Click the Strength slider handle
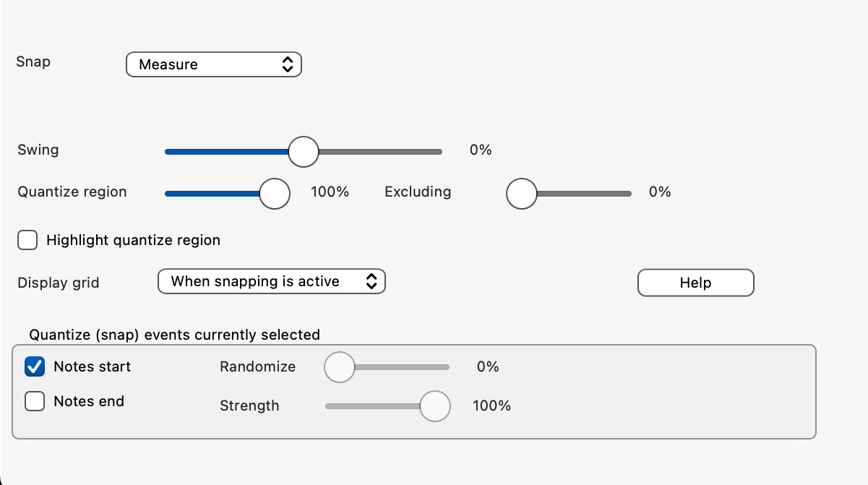 click(435, 405)
